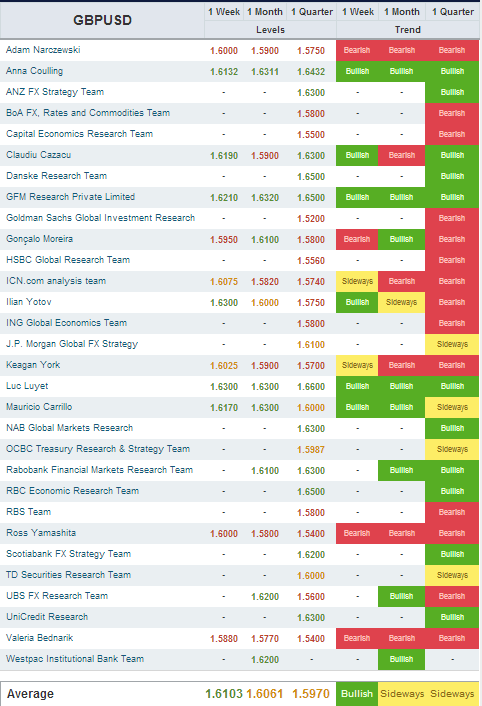This screenshot has width=482, height=706.
Task: Click Ilian Yotov's Sideways 1 Month trend
Action: pos(401,303)
